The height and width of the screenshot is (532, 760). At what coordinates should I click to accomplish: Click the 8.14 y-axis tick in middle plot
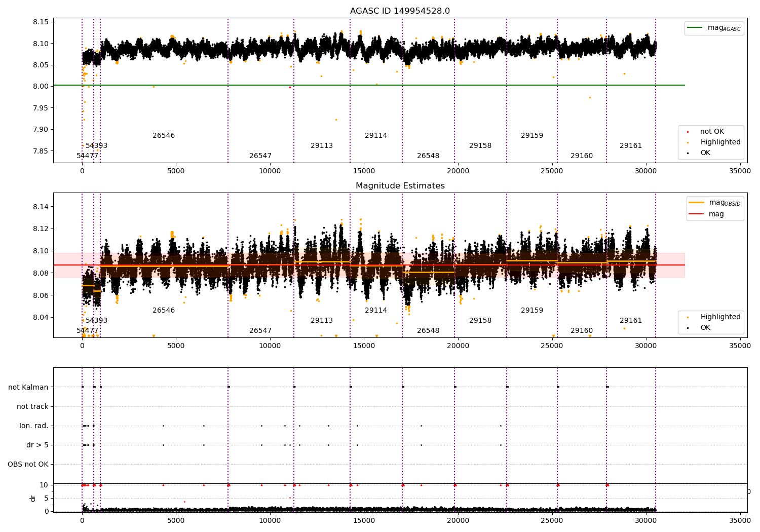[41, 207]
